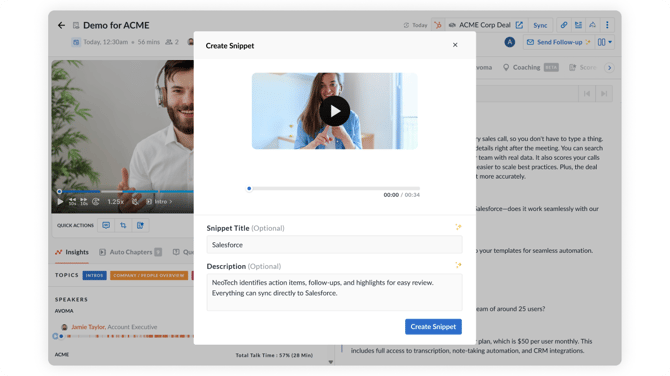Click the snippet timeline scrubber handle
The height and width of the screenshot is (376, 670).
coord(249,188)
